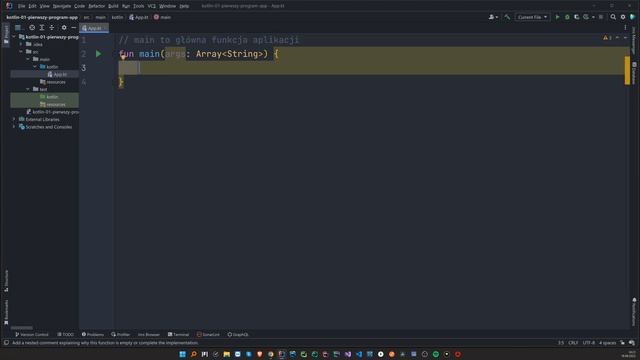
Task: Open the Edit menu
Action: pos(32,6)
